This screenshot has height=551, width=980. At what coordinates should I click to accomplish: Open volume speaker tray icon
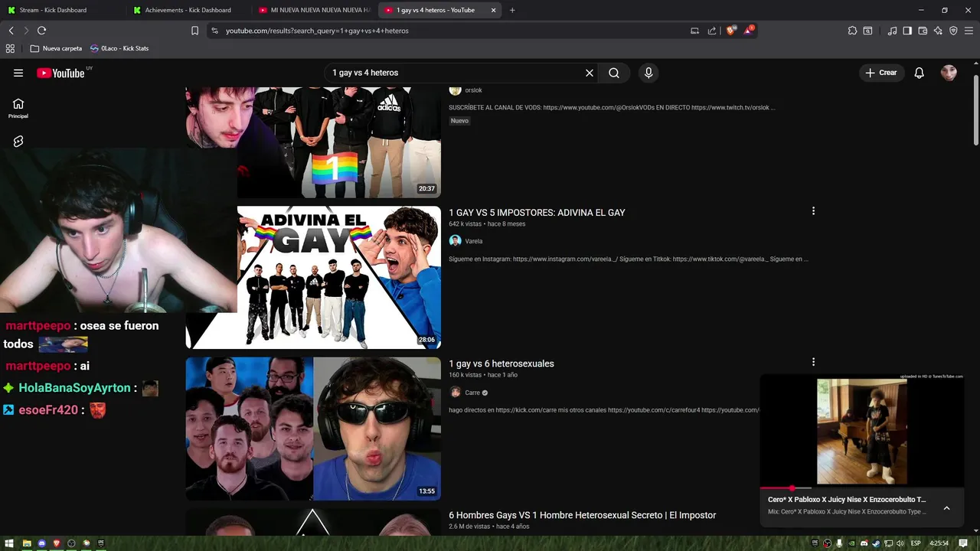coord(900,543)
